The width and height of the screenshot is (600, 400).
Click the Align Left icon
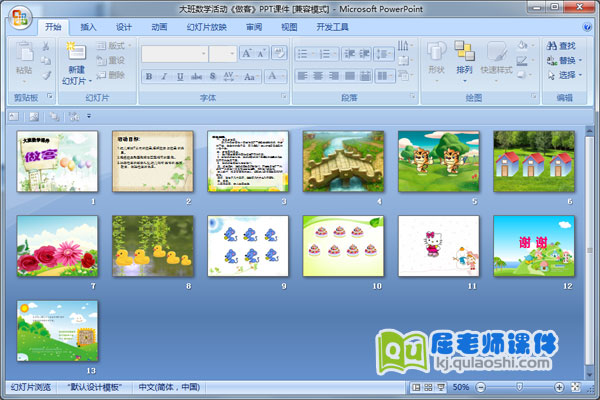click(x=303, y=76)
